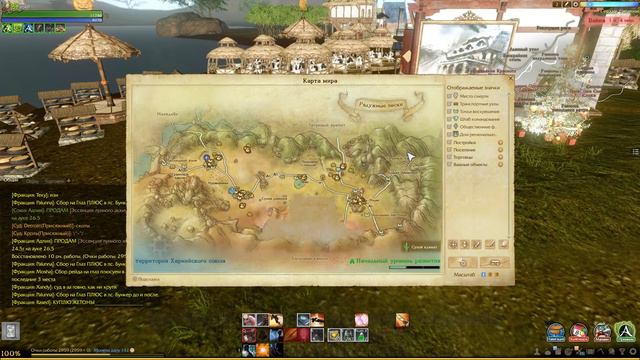
Task: Toggle the Место смерти map marker checkbox
Action: 449,96
